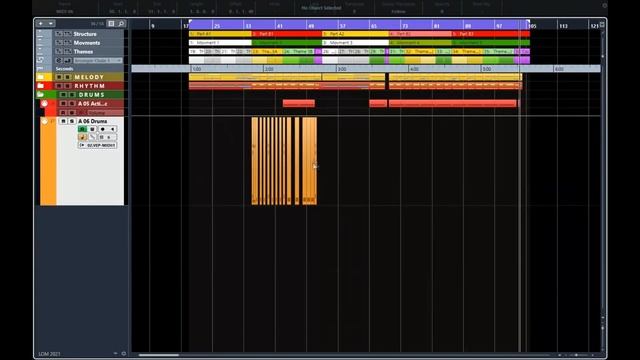640x360 pixels.
Task: Click the first red Part B1 arranger event
Action: click(287, 34)
